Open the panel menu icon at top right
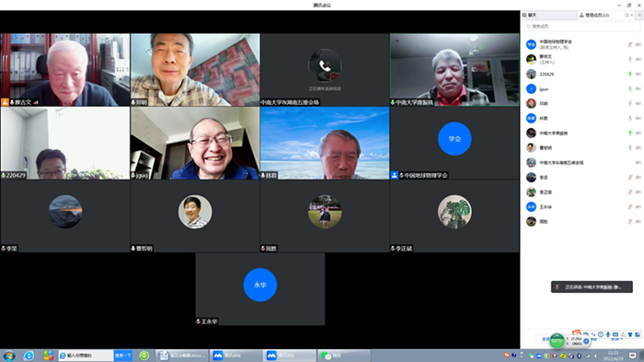The height and width of the screenshot is (362, 644). coord(639,16)
